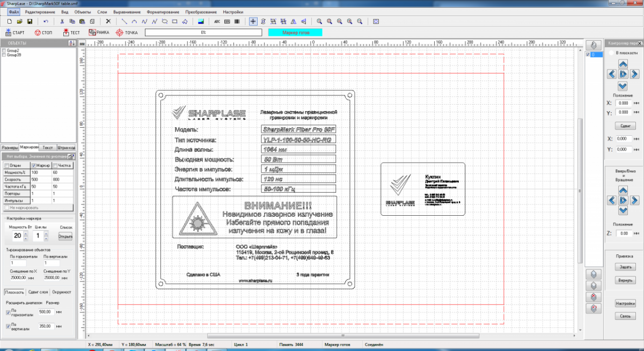Image resolution: width=644 pixels, height=351 pixels.
Task: Select the ТОЧКА point tool
Action: click(127, 33)
